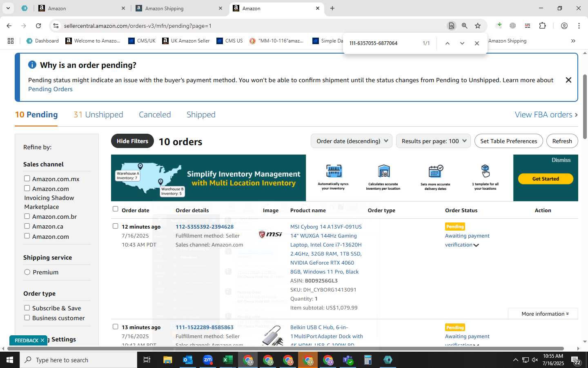Open order 112-5355392-2394628 details
Viewport: 588px width, 368px height.
pos(205,227)
